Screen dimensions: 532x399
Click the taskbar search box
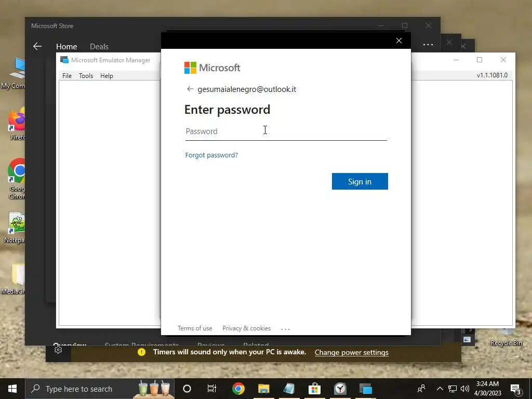tap(100, 389)
